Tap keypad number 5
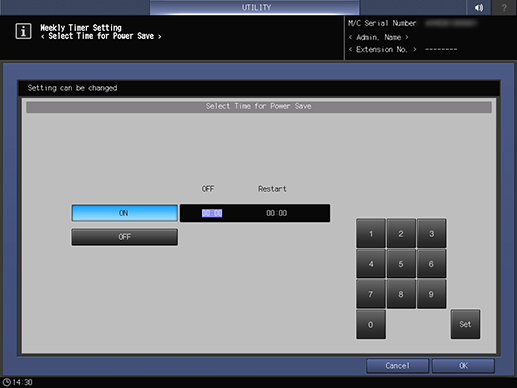This screenshot has width=517, height=388. click(x=401, y=264)
